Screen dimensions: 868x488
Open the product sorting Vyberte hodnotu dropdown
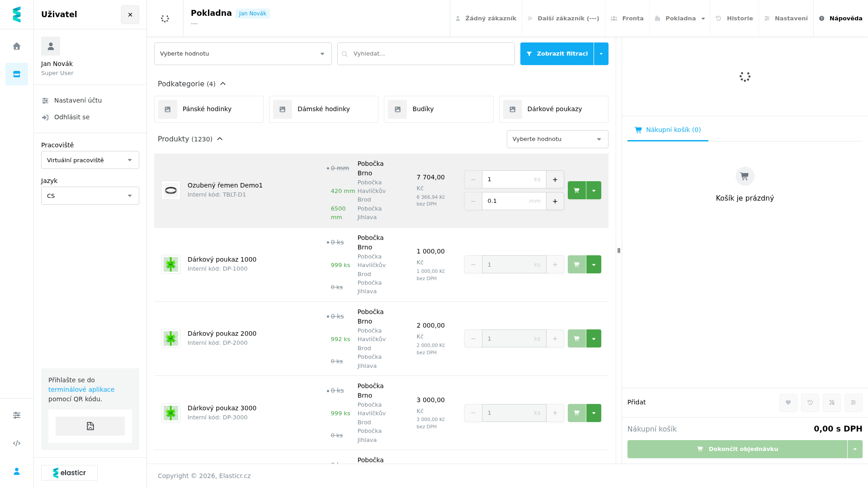coord(557,139)
